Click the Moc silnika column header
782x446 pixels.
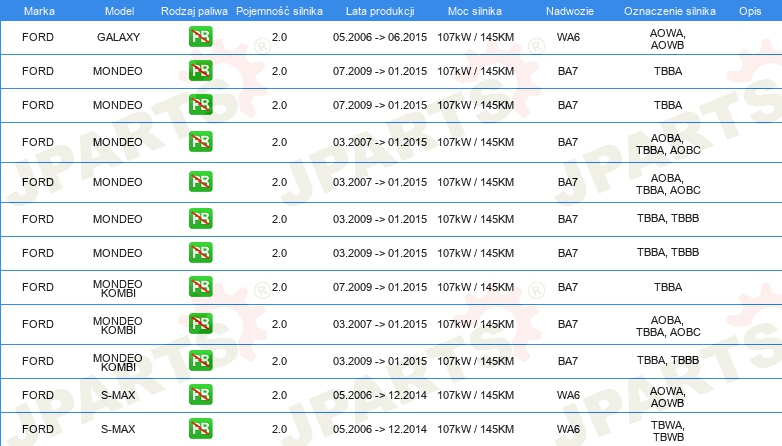point(475,11)
